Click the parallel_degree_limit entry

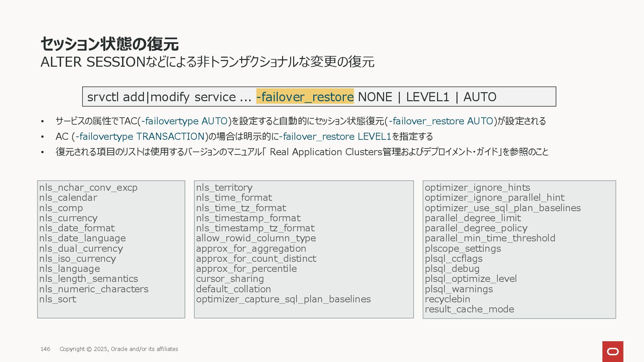coord(473,218)
